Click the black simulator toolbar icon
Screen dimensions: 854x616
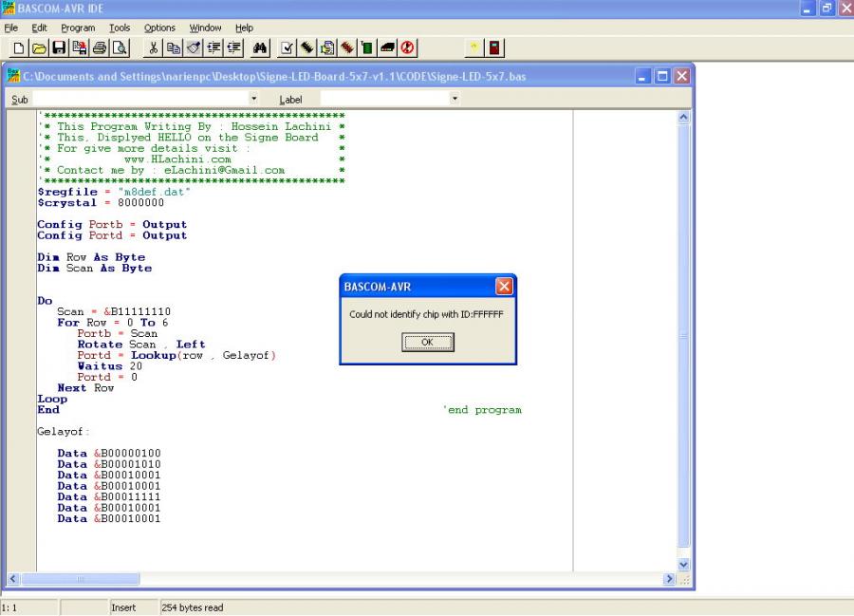[x=387, y=47]
